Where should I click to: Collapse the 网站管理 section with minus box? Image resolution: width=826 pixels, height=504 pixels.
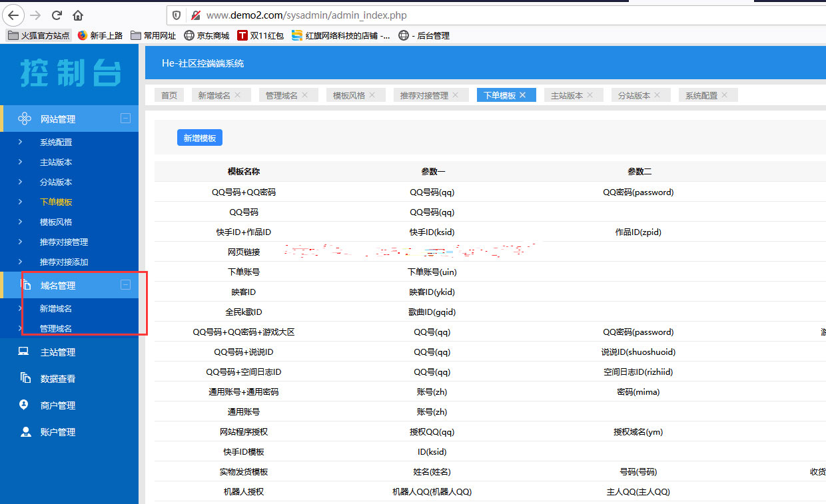pos(125,118)
